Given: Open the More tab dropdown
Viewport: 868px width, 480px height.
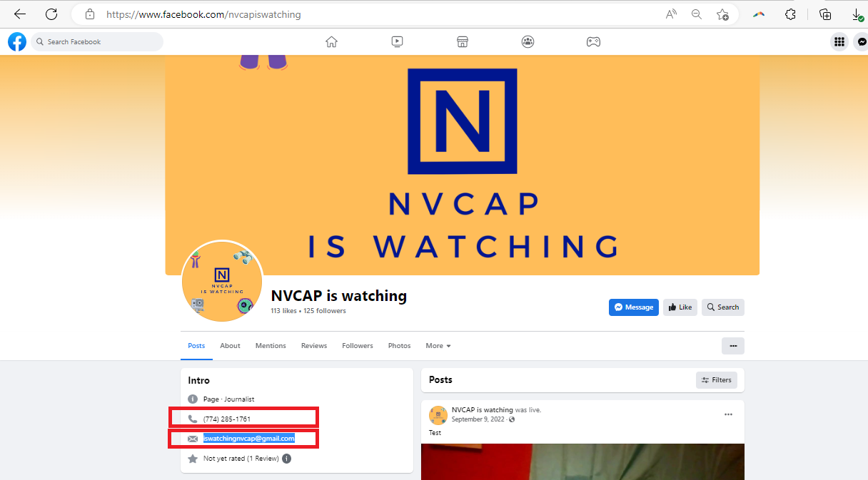Looking at the screenshot, I should point(438,346).
